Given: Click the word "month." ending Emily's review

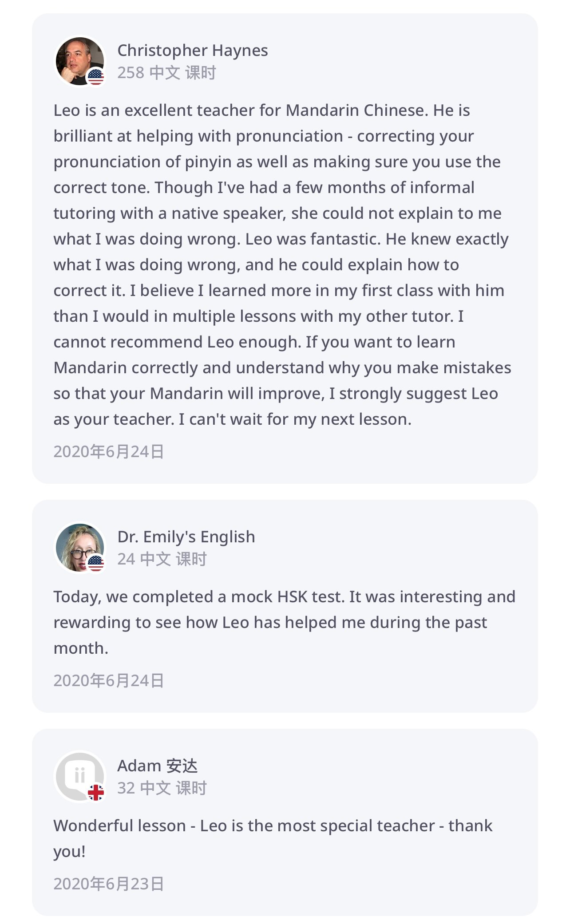Looking at the screenshot, I should click(81, 649).
